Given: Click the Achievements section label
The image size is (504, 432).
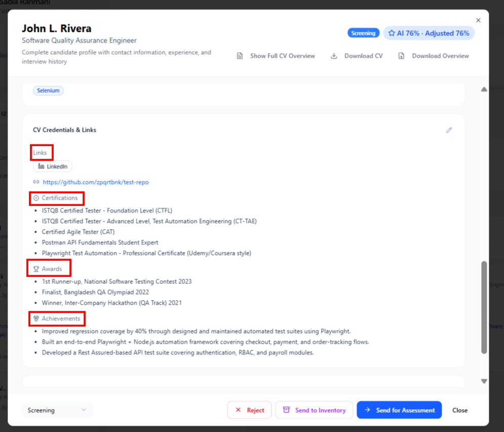Looking at the screenshot, I should (x=61, y=318).
